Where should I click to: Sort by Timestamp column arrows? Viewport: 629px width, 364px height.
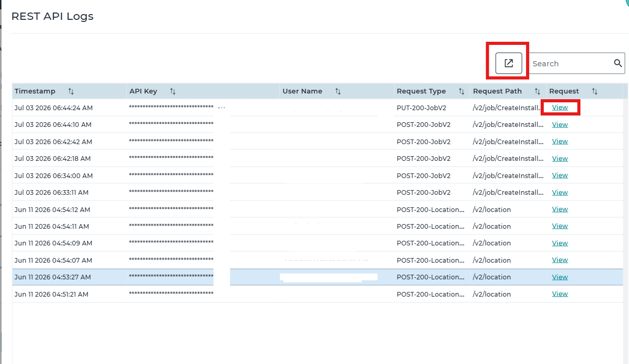click(71, 91)
